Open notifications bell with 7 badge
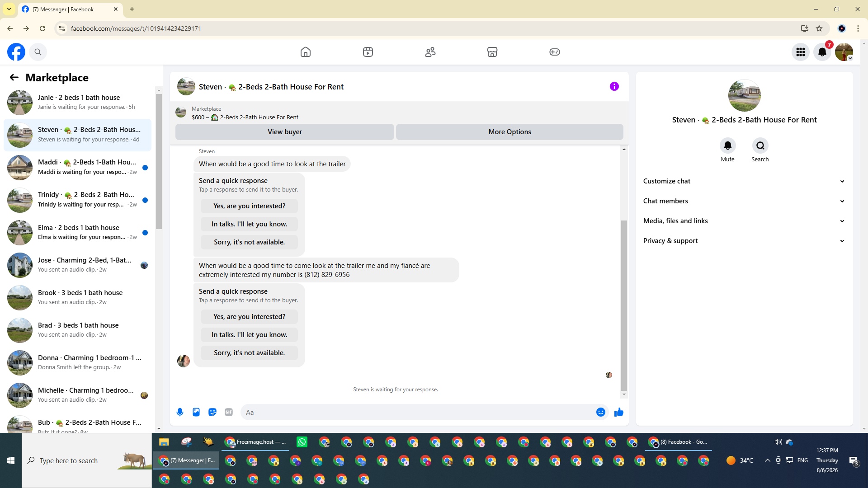The width and height of the screenshot is (868, 488). pyautogui.click(x=822, y=52)
